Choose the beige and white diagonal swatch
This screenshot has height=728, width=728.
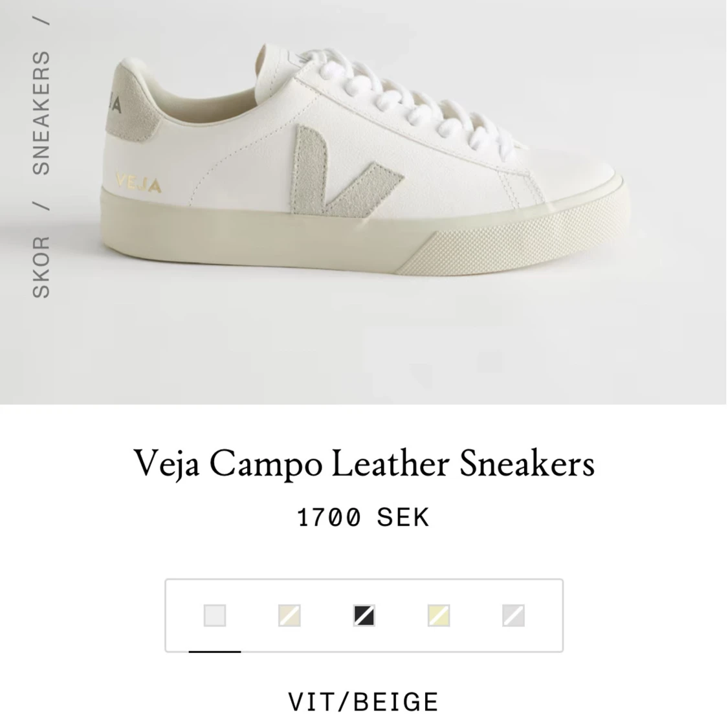pyautogui.click(x=290, y=615)
